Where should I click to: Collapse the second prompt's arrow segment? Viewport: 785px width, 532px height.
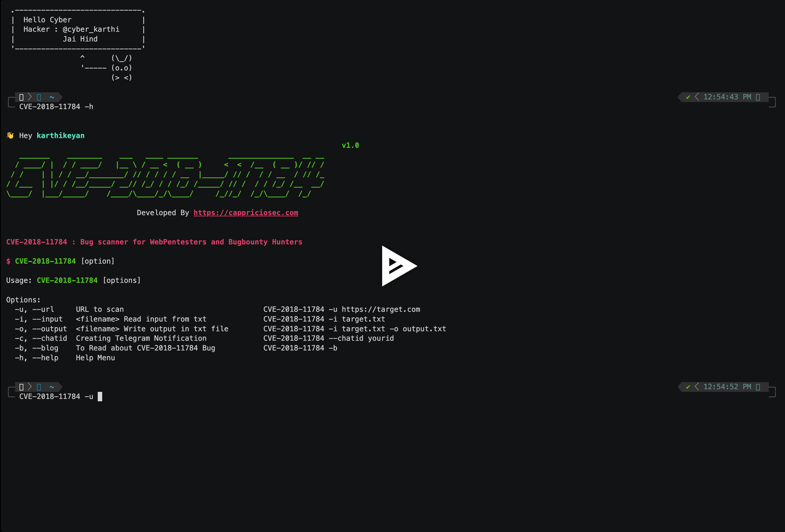pos(29,387)
